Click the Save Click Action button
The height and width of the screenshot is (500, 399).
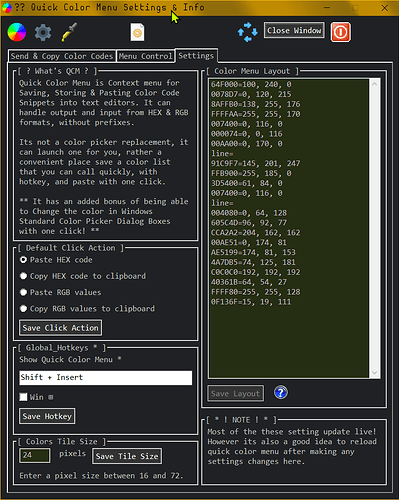tap(60, 328)
